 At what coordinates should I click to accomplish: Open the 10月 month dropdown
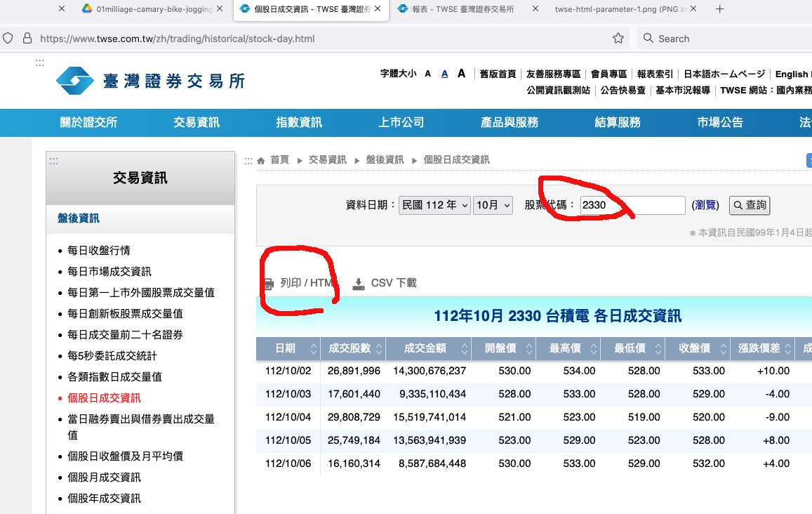(x=493, y=205)
